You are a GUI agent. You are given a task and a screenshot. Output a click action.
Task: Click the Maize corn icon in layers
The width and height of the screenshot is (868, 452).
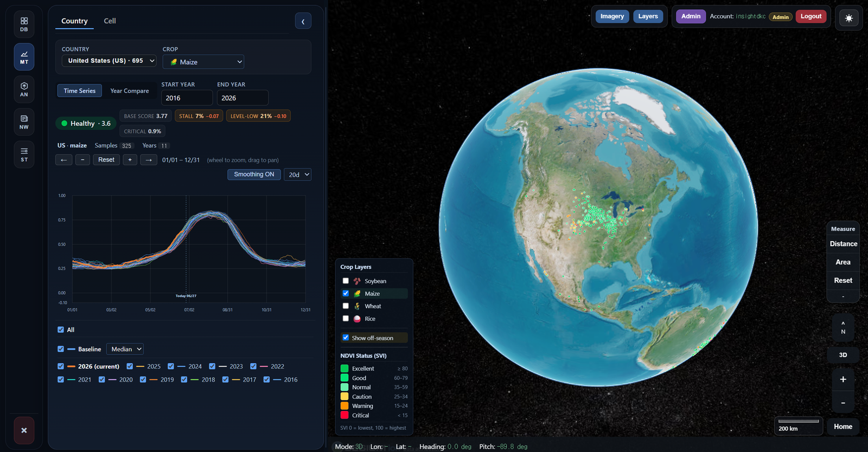pos(357,294)
